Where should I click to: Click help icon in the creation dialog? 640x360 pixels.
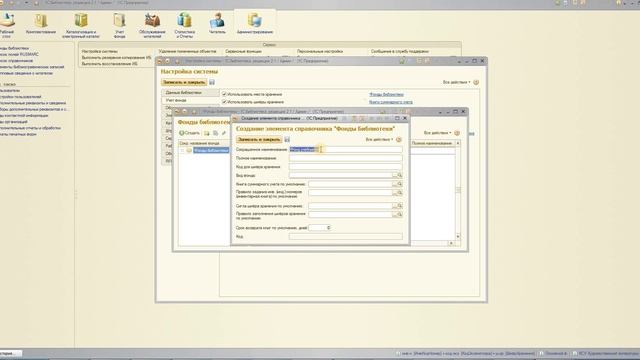point(399,140)
